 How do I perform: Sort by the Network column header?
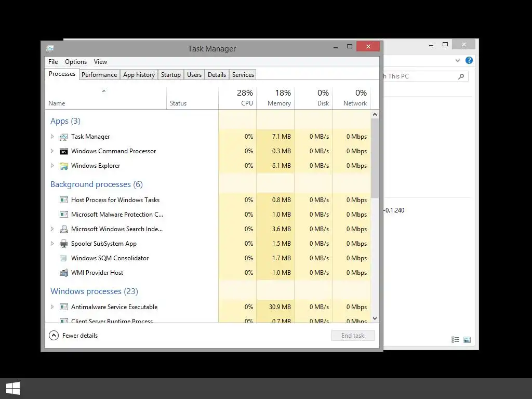[x=351, y=98]
